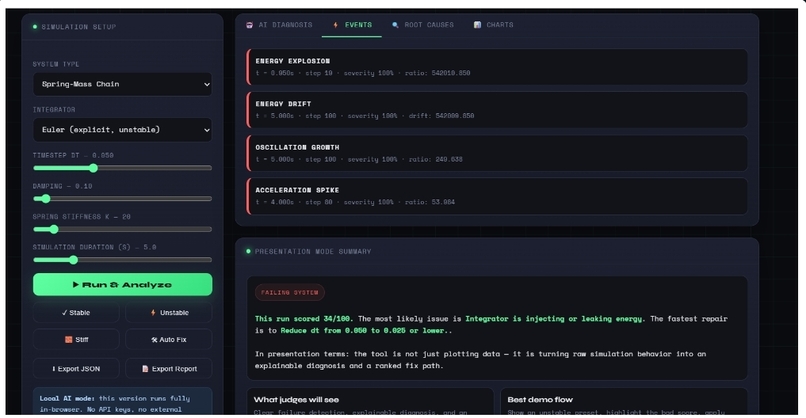Viewport: 806px width, 418px height.
Task: Click Export Report button
Action: [x=169, y=369]
